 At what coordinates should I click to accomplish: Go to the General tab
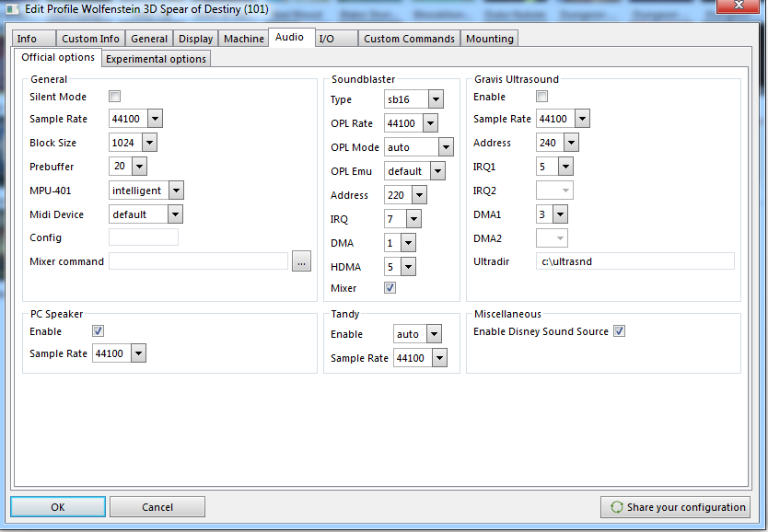[149, 39]
